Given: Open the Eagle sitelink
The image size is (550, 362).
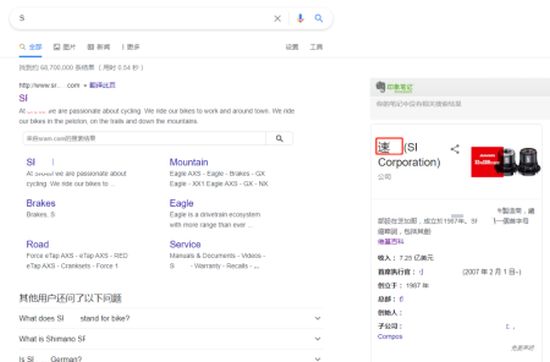Looking at the screenshot, I should 181,203.
